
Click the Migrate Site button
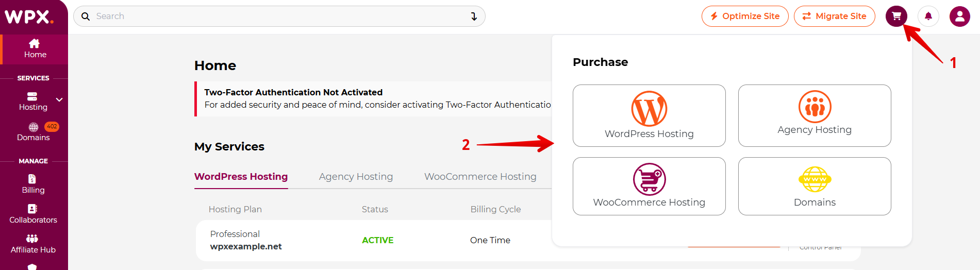835,16
